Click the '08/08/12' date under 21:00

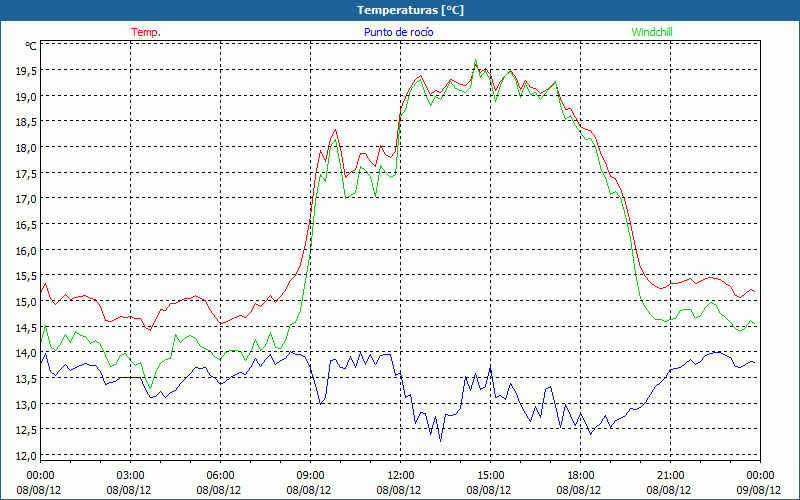tap(670, 490)
